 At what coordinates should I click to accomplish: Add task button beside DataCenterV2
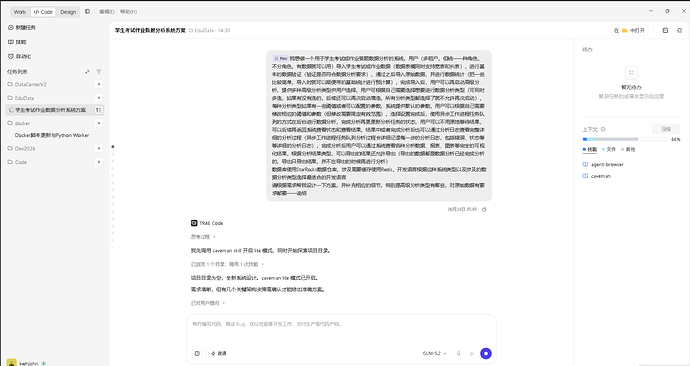click(x=99, y=84)
